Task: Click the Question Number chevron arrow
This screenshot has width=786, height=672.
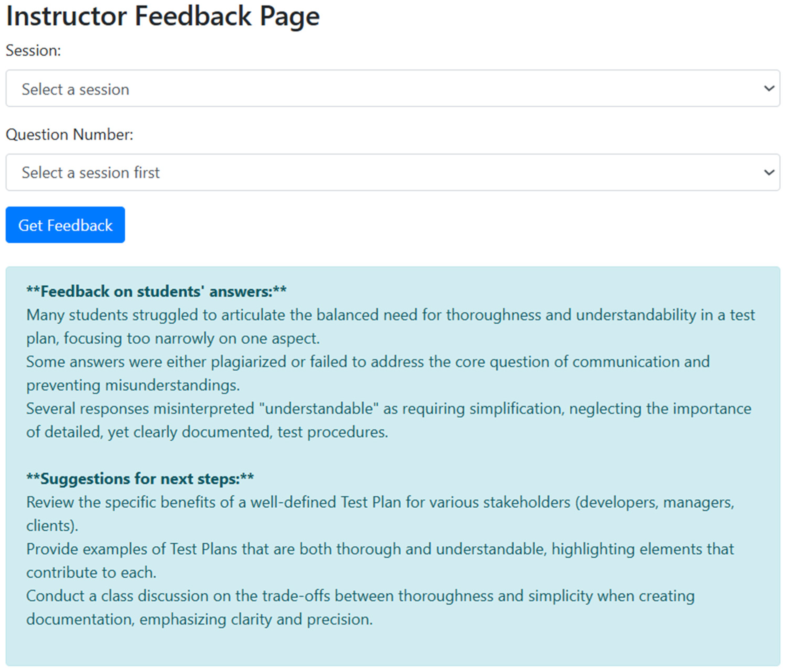Action: click(x=768, y=173)
